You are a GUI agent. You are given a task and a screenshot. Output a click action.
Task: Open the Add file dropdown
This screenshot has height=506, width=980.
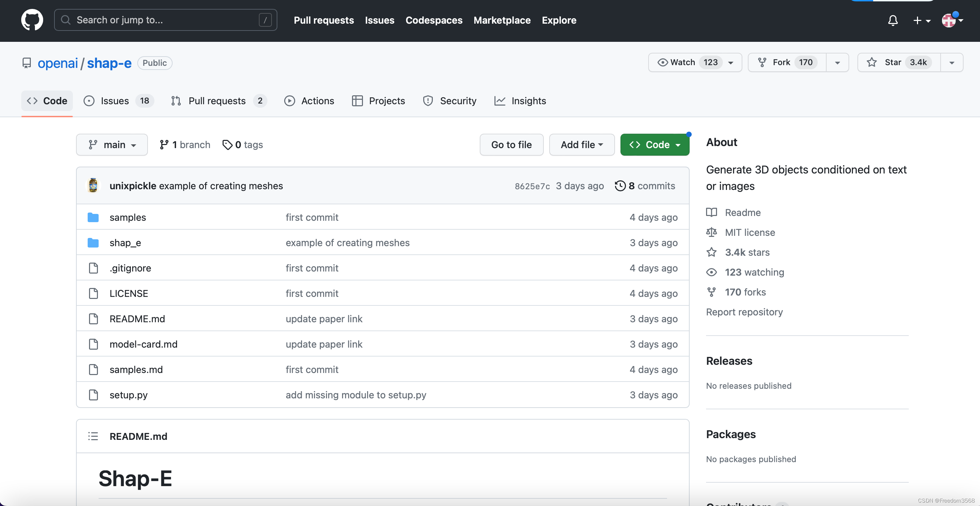(581, 145)
